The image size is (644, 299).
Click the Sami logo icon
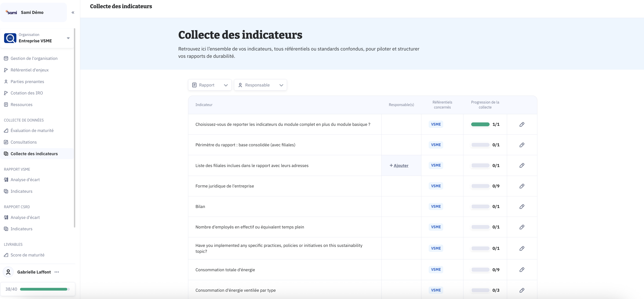[x=11, y=12]
